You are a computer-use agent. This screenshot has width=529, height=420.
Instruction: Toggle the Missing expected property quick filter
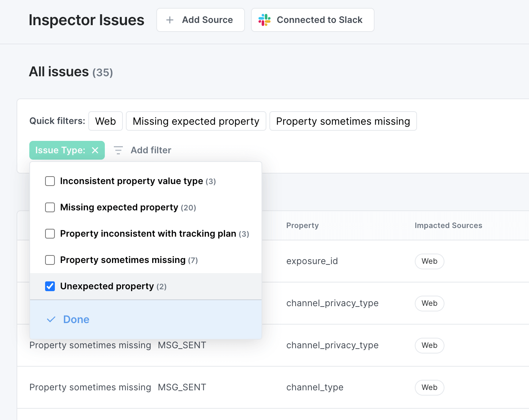click(x=196, y=121)
